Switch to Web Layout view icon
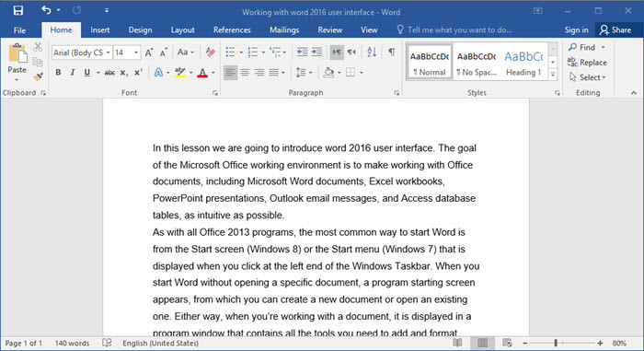This screenshot has height=351, width=644. (507, 343)
